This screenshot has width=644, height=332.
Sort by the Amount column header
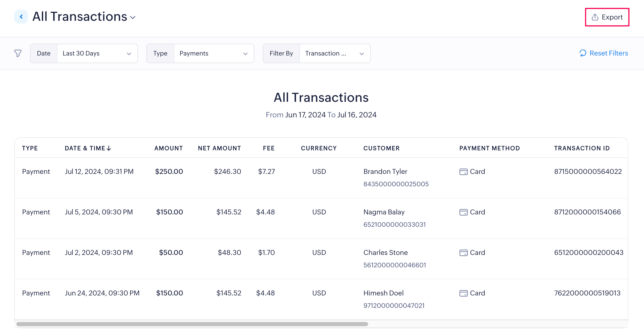(169, 148)
